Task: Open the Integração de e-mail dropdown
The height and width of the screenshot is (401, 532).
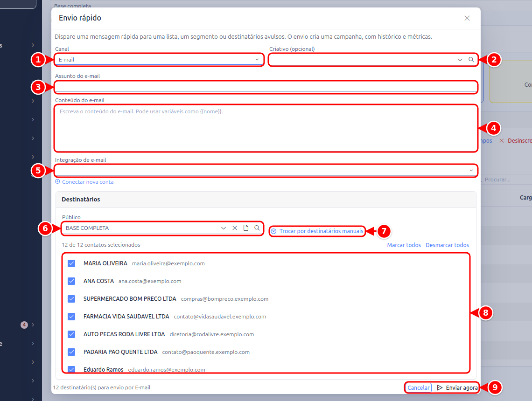Action: click(266, 171)
